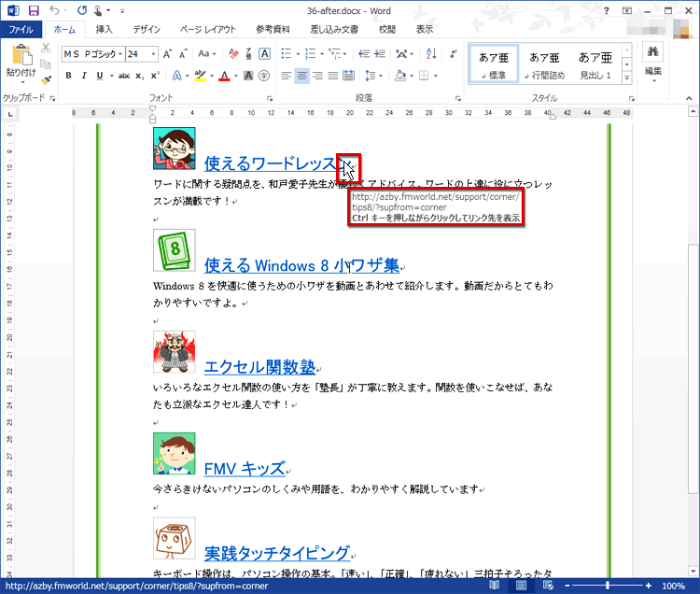Viewport: 700px width, 594px height.
Task: Show paragraph marks with pilcrow icon
Action: click(453, 54)
